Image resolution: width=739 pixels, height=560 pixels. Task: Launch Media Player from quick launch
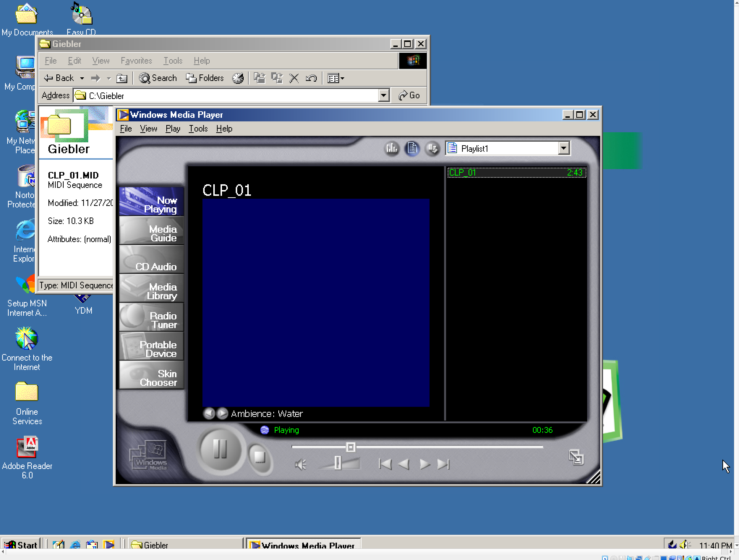(109, 544)
